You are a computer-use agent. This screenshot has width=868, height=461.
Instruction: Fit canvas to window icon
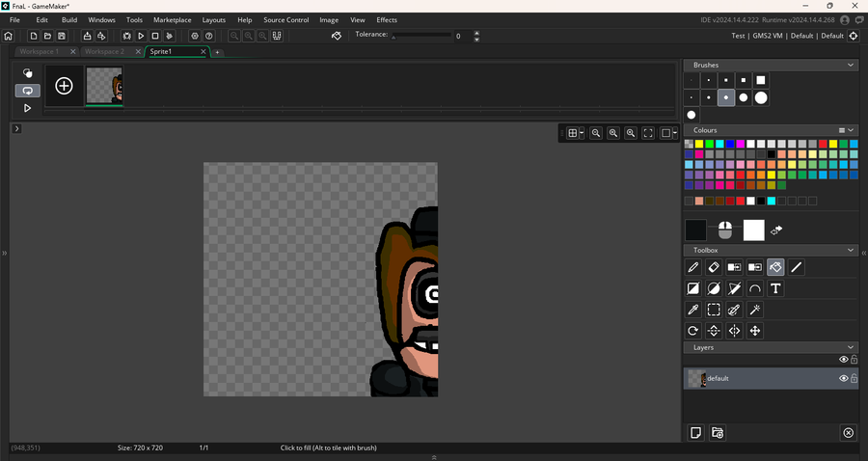click(x=648, y=133)
